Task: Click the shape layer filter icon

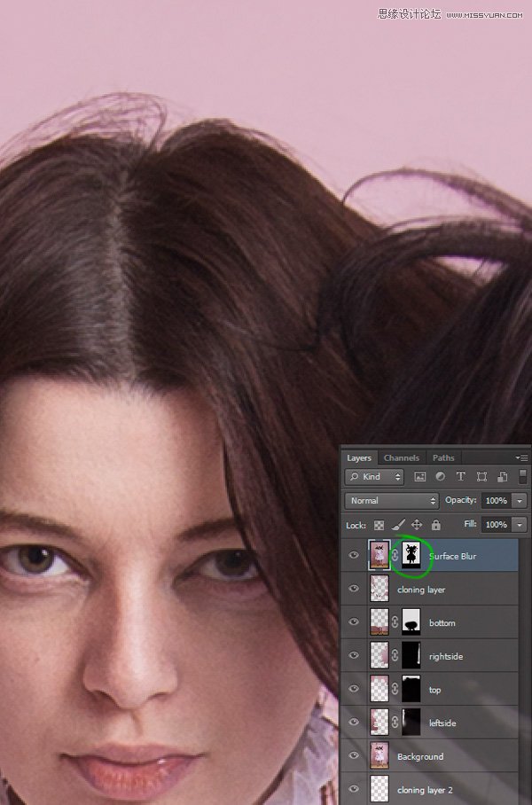Action: (x=481, y=477)
